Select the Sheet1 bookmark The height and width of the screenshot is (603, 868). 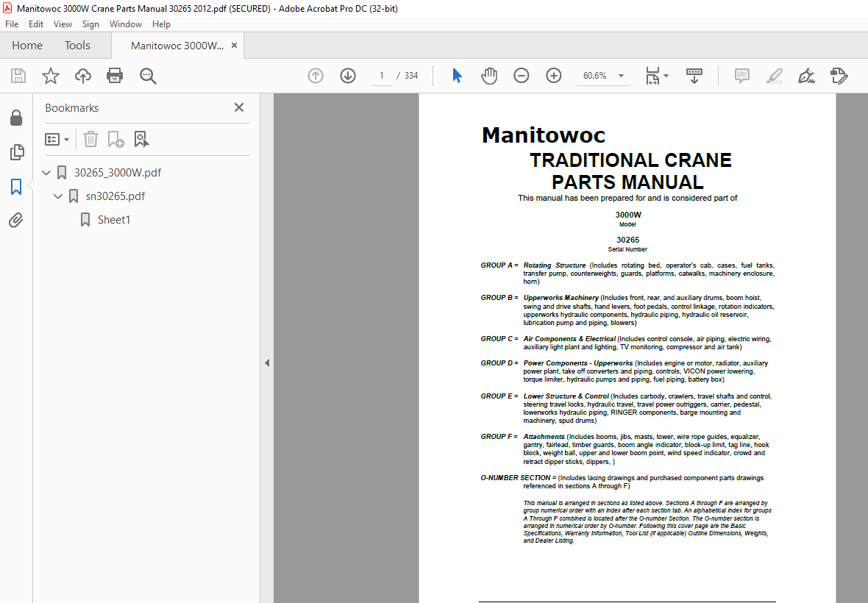113,220
